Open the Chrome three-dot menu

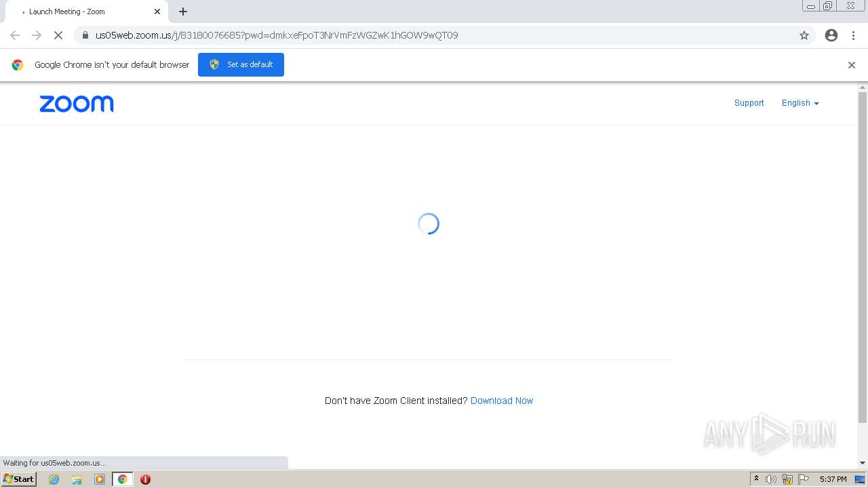[x=854, y=35]
